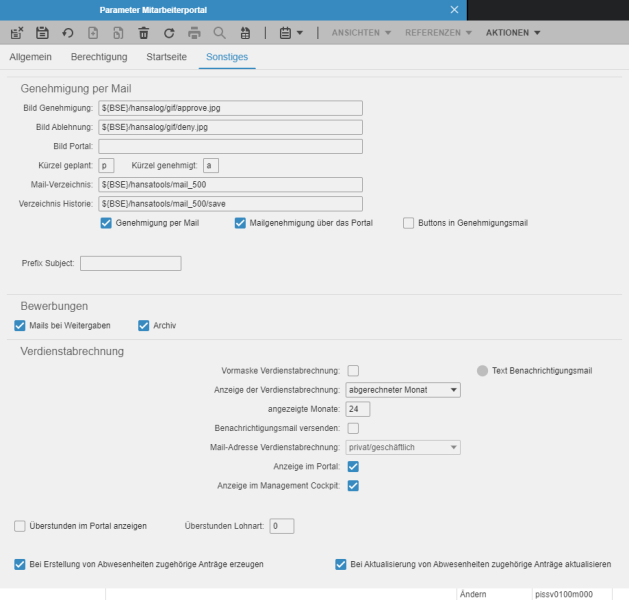The width and height of the screenshot is (629, 600).
Task: Check Vormaske Verdienstabrechnung checkbox
Action: coord(353,371)
